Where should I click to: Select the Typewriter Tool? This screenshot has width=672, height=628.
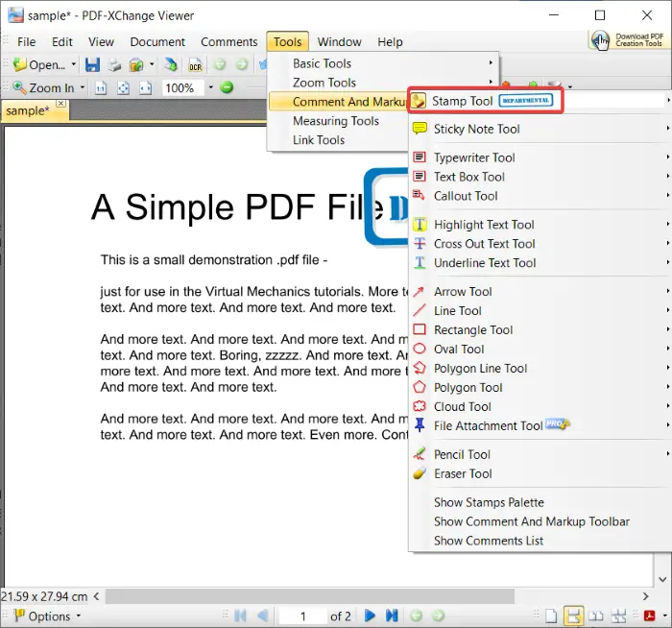540,157
